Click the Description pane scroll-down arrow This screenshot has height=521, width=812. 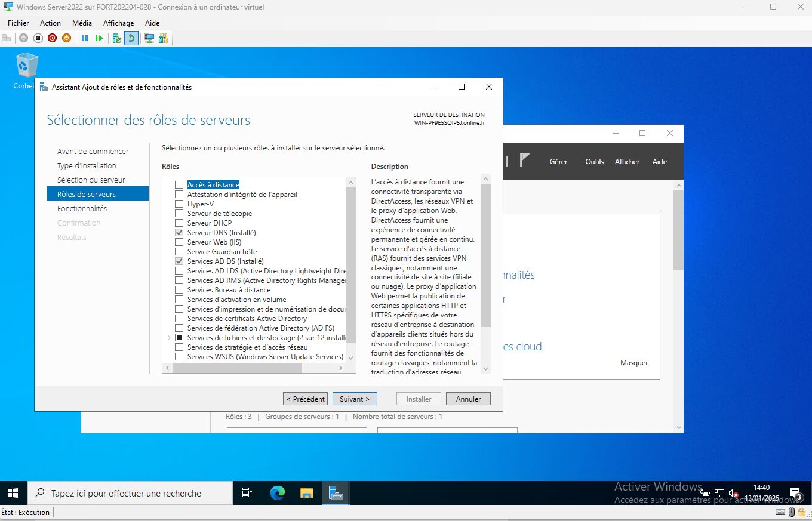point(485,369)
